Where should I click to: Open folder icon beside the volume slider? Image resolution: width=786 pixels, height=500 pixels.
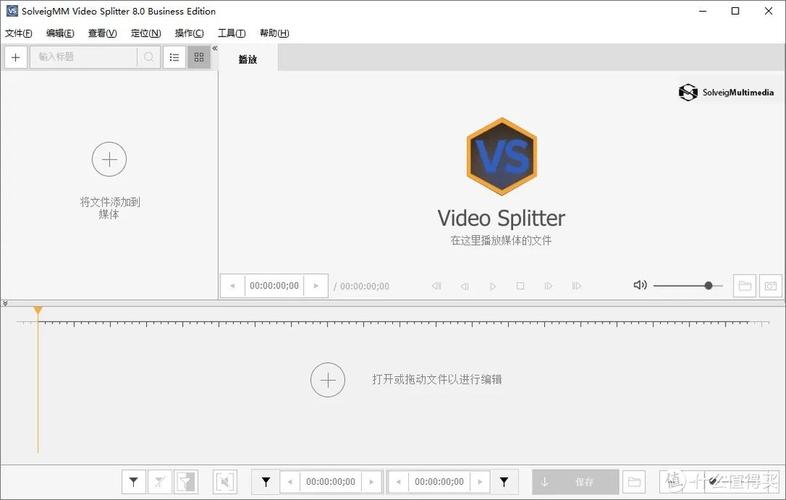[744, 286]
